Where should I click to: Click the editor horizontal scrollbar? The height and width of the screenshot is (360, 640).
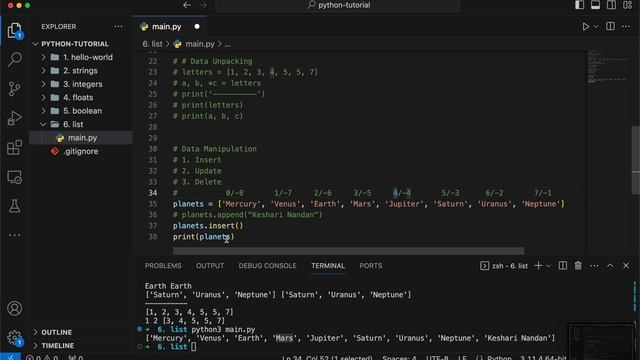(348, 250)
